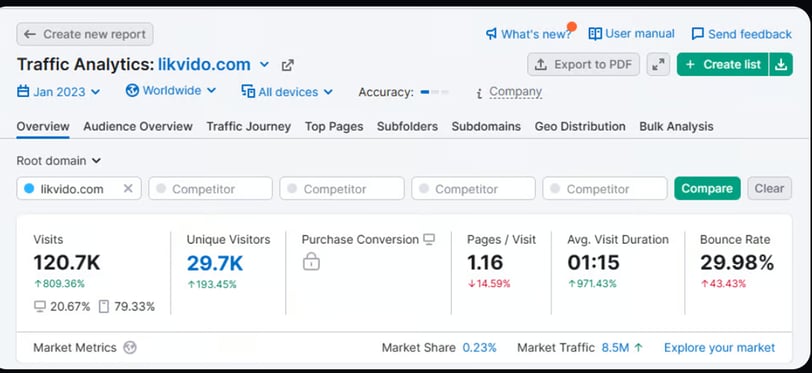Viewport: 812px width, 373px height.
Task: Click the speech bubble icon of Send feedback
Action: click(698, 34)
